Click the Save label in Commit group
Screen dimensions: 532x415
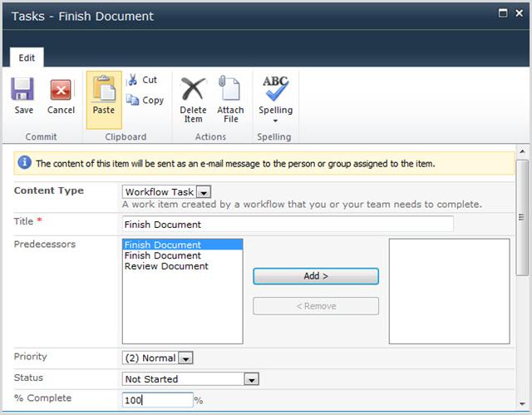[x=24, y=110]
